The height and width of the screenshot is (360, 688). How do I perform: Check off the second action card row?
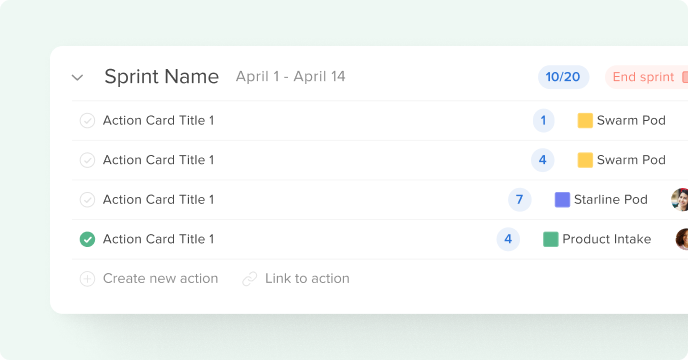point(87,160)
